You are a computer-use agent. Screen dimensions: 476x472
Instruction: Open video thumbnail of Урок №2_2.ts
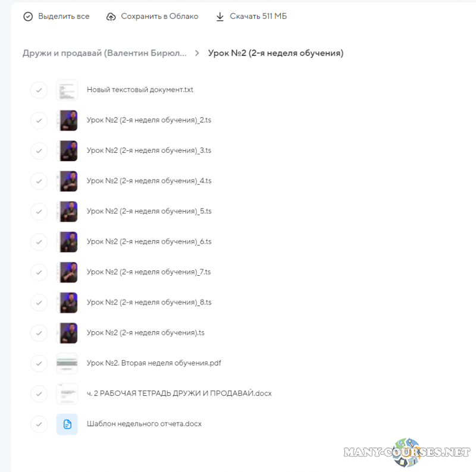point(67,121)
